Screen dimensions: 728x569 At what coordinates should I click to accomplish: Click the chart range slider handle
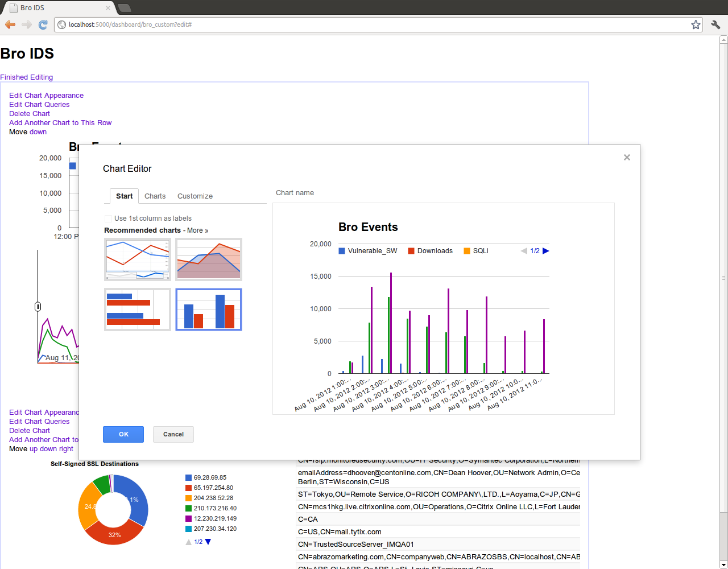38,307
